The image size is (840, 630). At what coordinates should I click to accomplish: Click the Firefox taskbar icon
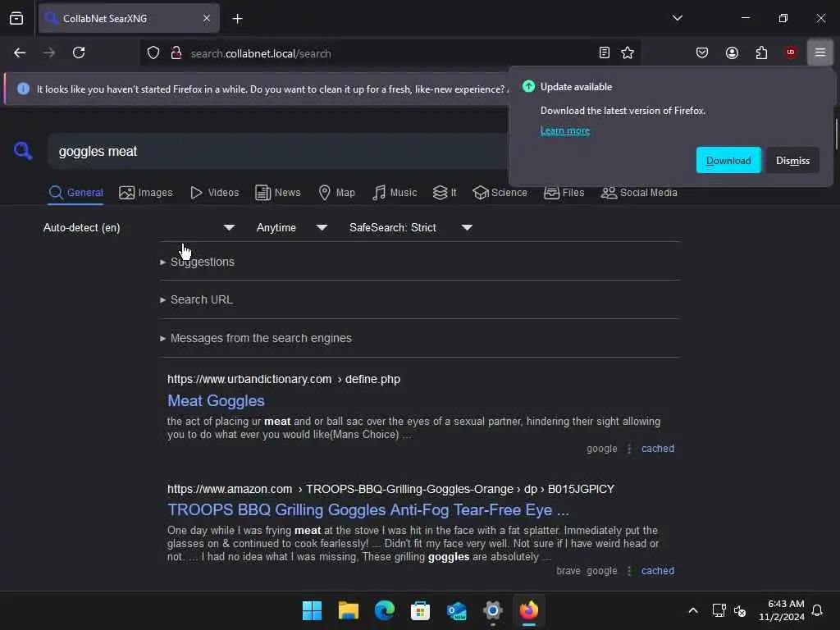(529, 610)
